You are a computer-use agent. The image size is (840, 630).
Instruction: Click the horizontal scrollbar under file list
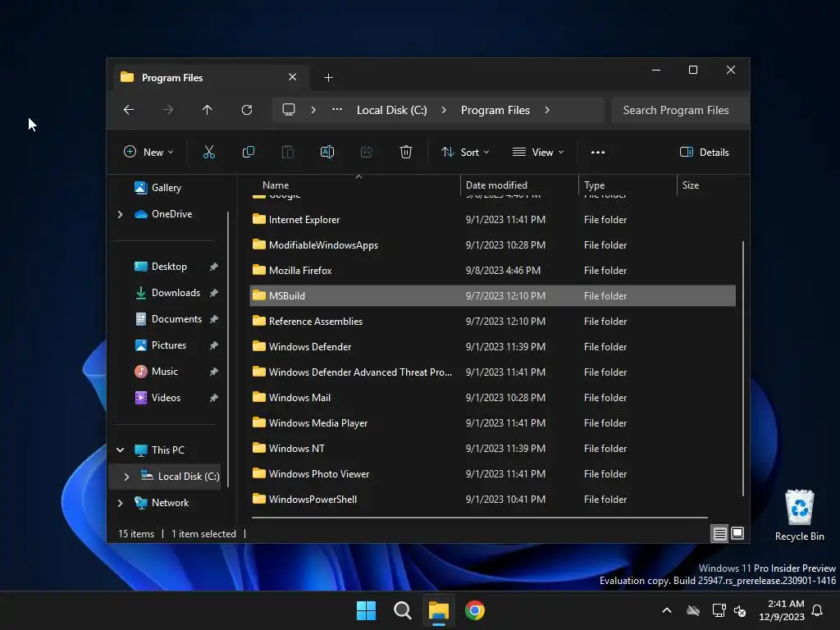pos(479,518)
